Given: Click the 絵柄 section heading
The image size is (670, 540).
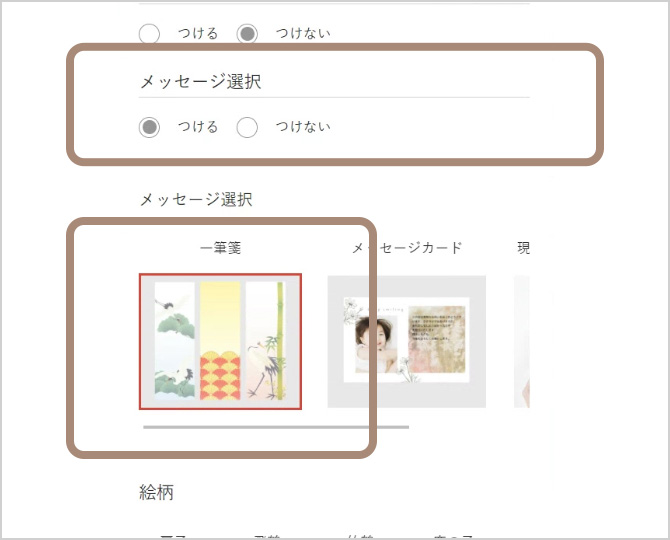Looking at the screenshot, I should (156, 492).
